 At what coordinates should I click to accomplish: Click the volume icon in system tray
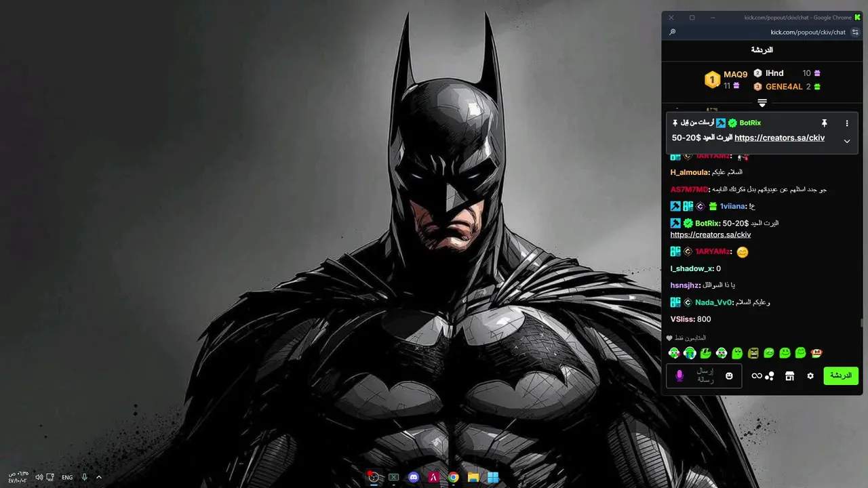39,477
